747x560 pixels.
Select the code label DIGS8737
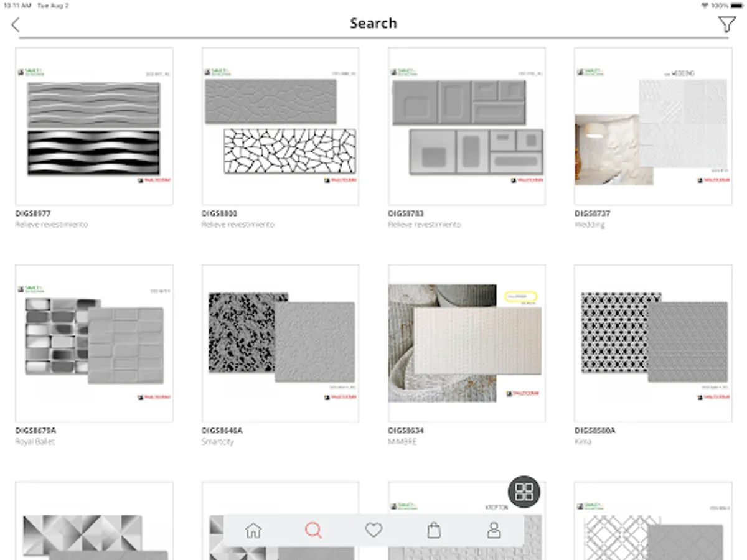pyautogui.click(x=592, y=213)
